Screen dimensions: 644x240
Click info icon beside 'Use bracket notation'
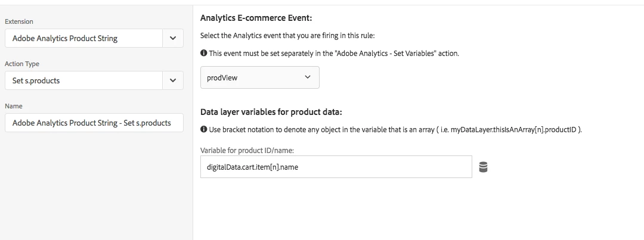(204, 130)
